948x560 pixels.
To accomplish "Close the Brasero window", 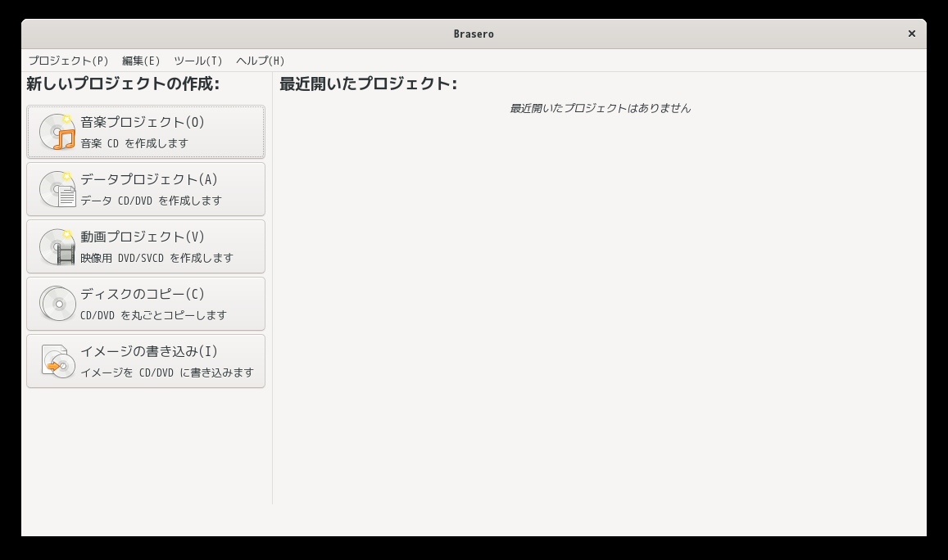I will coord(912,34).
